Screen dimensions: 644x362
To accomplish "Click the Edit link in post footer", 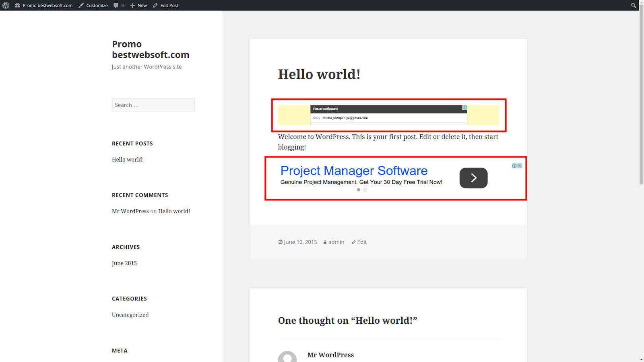I will tap(362, 242).
